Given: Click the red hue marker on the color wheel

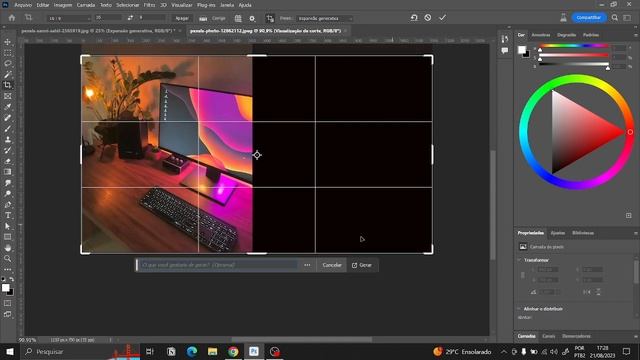Looking at the screenshot, I should (630, 132).
